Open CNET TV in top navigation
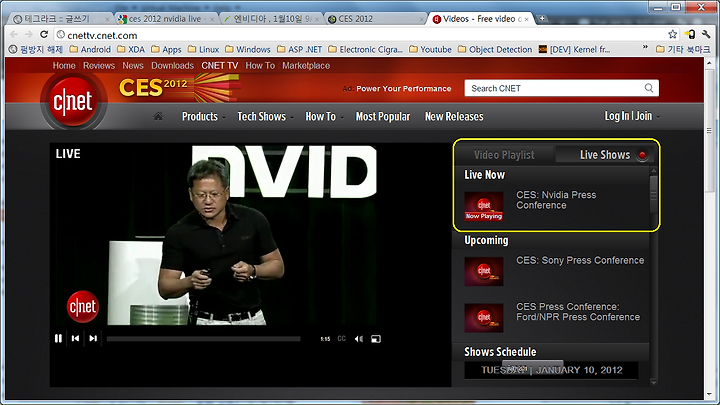 tap(219, 66)
